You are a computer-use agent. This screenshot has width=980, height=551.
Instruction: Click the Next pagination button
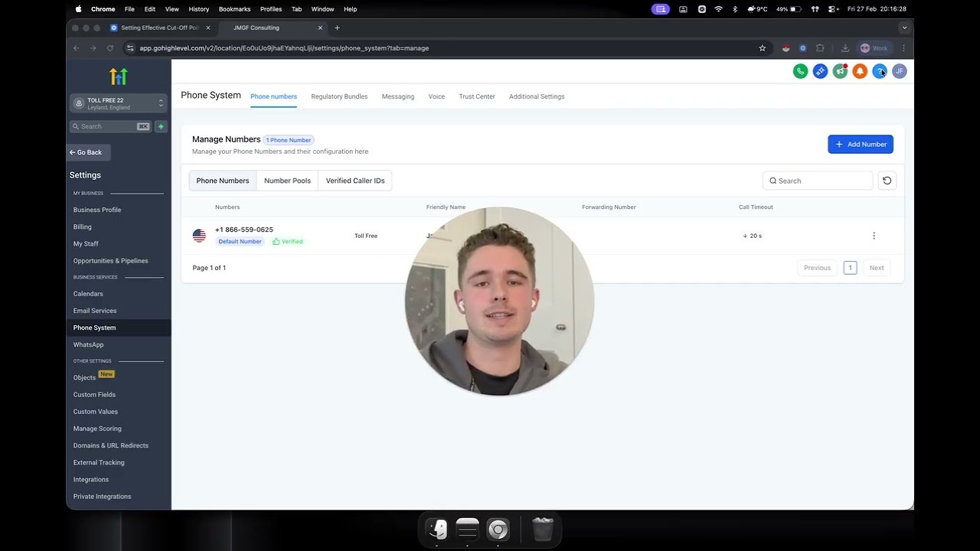(877, 268)
